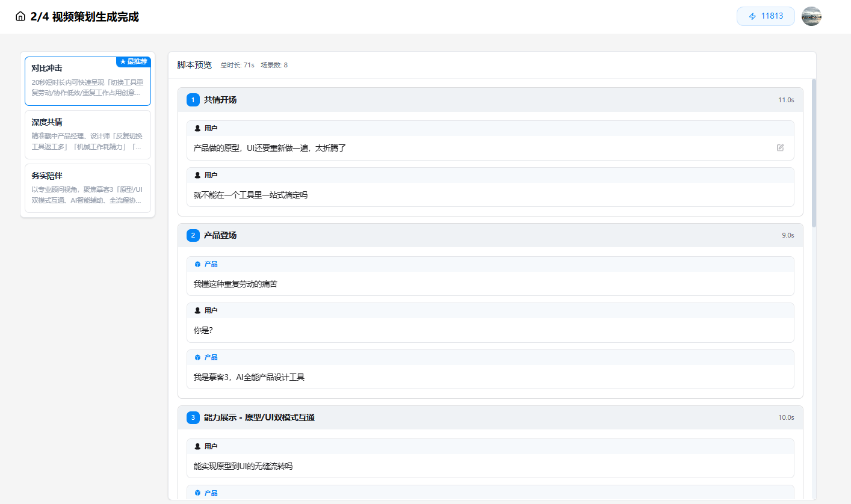The width and height of the screenshot is (851, 504).
Task: Click the lightning bolt credits icon
Action: (x=752, y=16)
